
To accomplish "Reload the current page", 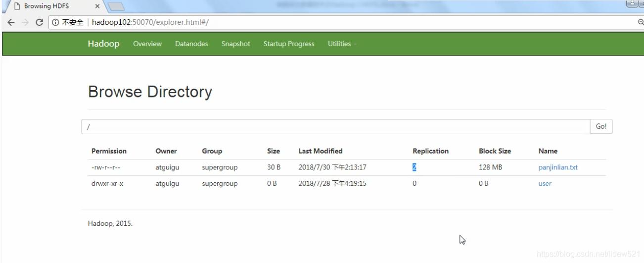I will point(39,22).
